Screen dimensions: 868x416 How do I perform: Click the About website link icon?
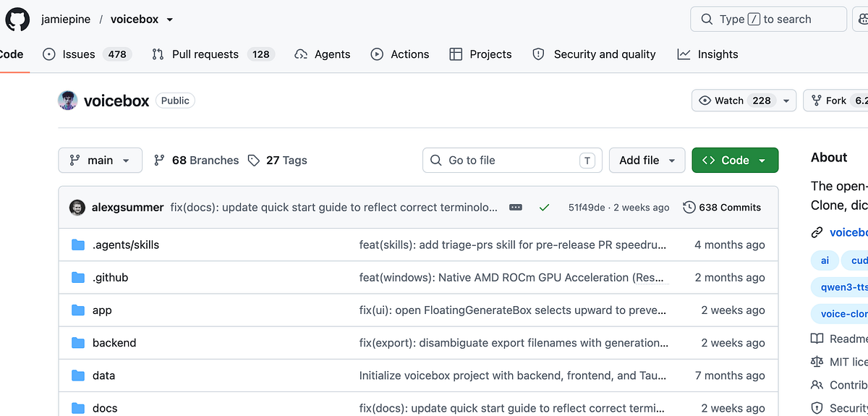[x=817, y=232]
